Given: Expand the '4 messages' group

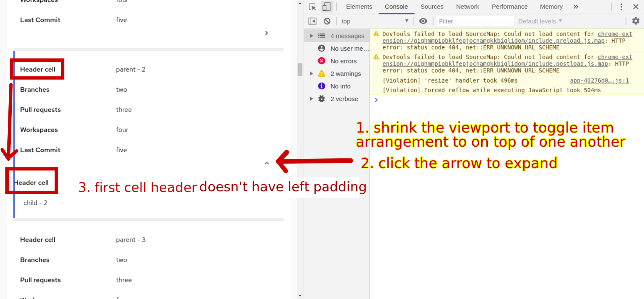Looking at the screenshot, I should tap(311, 36).
